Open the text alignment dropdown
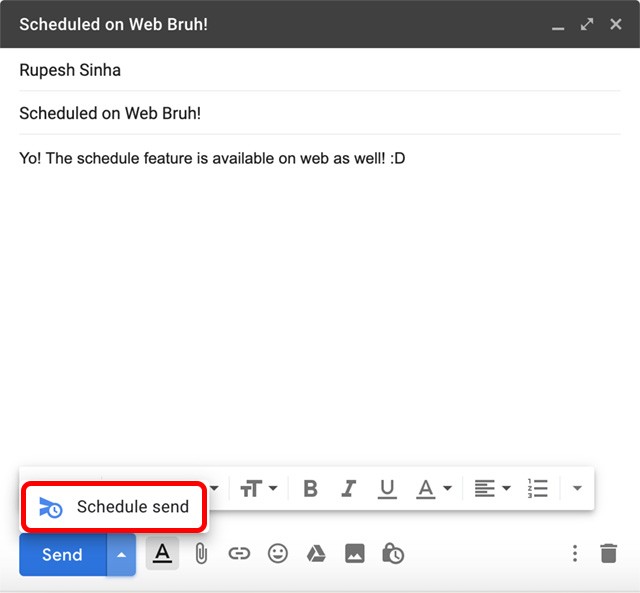640x593 pixels. point(492,488)
